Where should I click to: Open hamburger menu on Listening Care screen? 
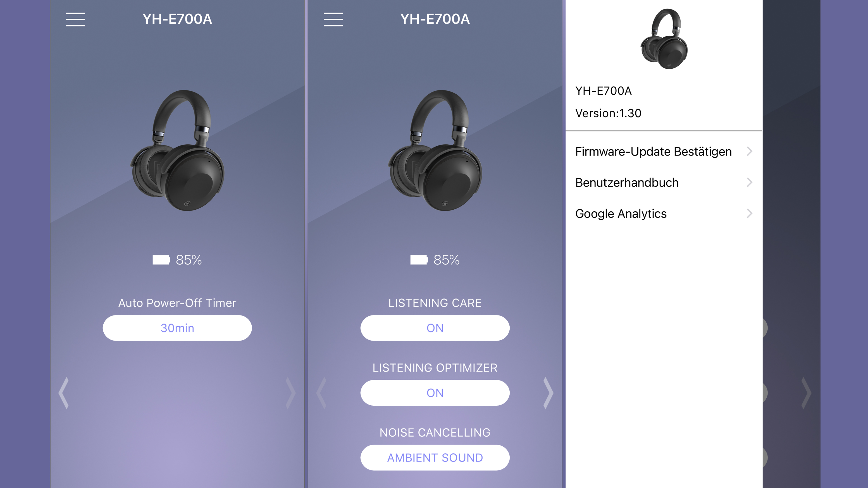click(x=333, y=19)
